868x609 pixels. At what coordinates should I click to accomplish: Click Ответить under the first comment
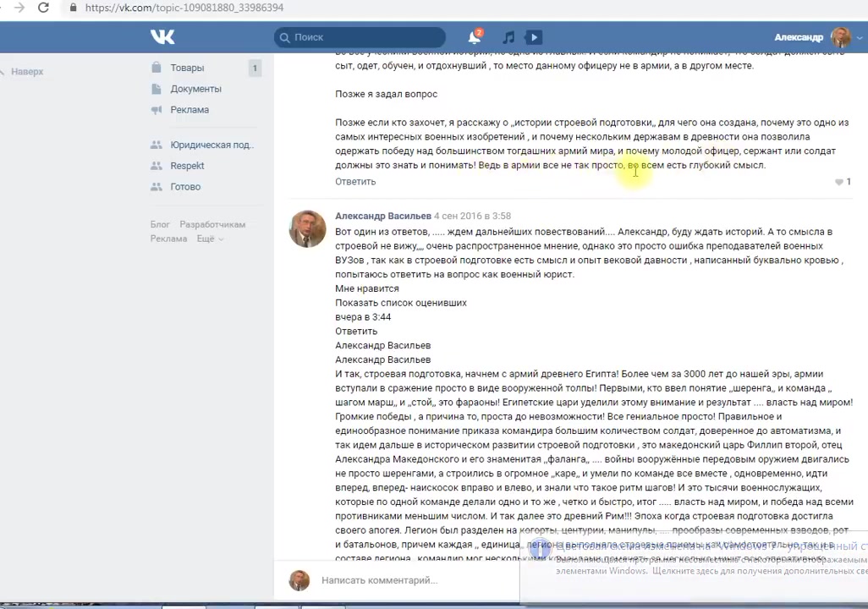[x=355, y=182]
